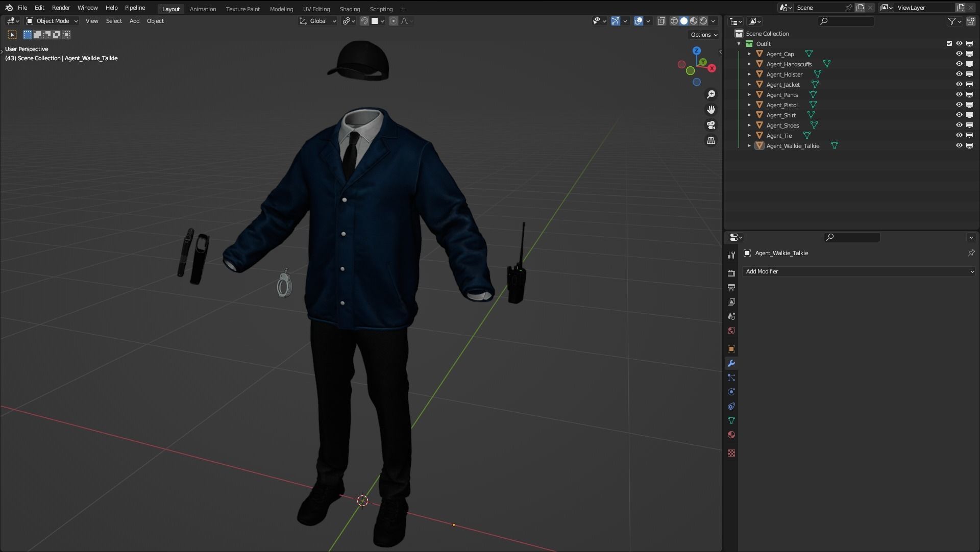This screenshot has width=980, height=552.
Task: Hide Agent_Cap with its eye icon
Action: coord(959,54)
